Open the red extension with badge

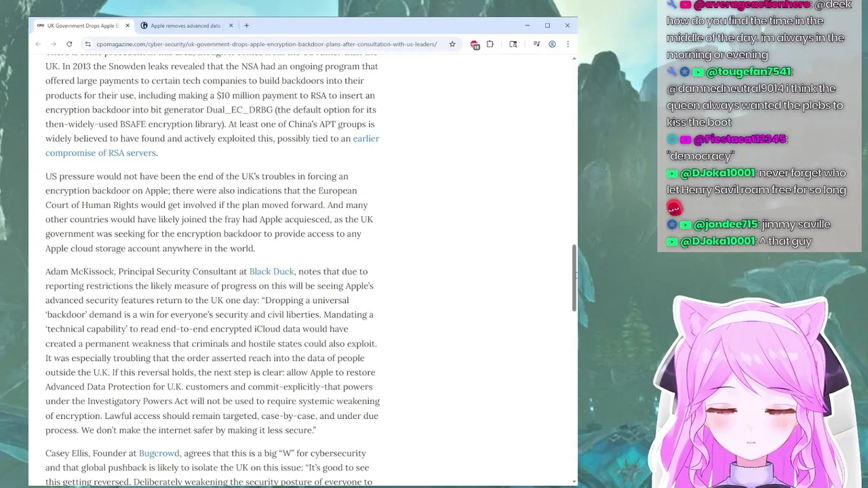pyautogui.click(x=475, y=45)
